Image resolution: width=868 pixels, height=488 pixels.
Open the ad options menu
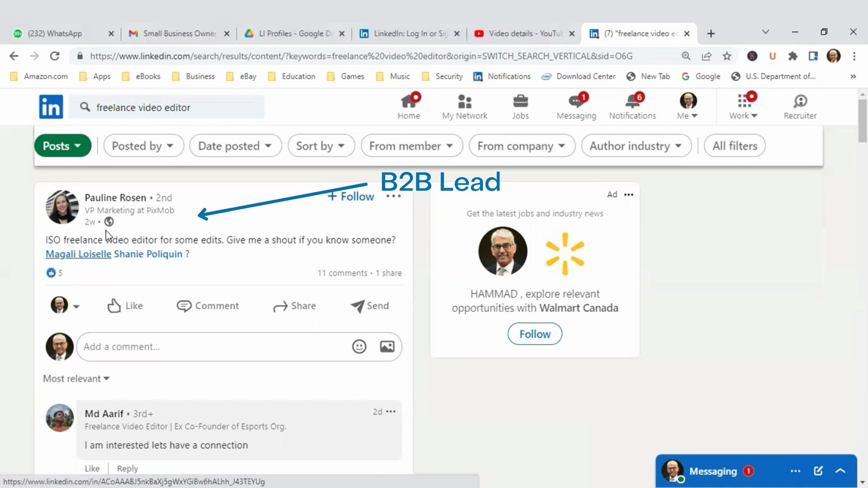tap(628, 194)
